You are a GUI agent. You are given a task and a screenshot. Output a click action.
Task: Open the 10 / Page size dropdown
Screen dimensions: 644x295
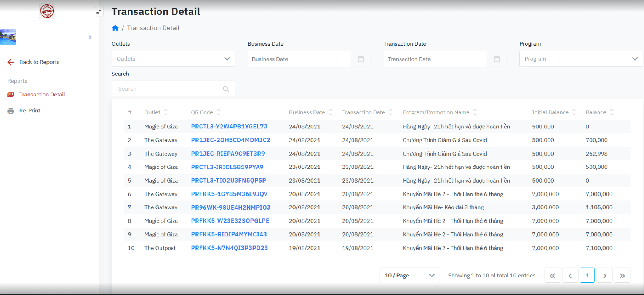(x=409, y=276)
